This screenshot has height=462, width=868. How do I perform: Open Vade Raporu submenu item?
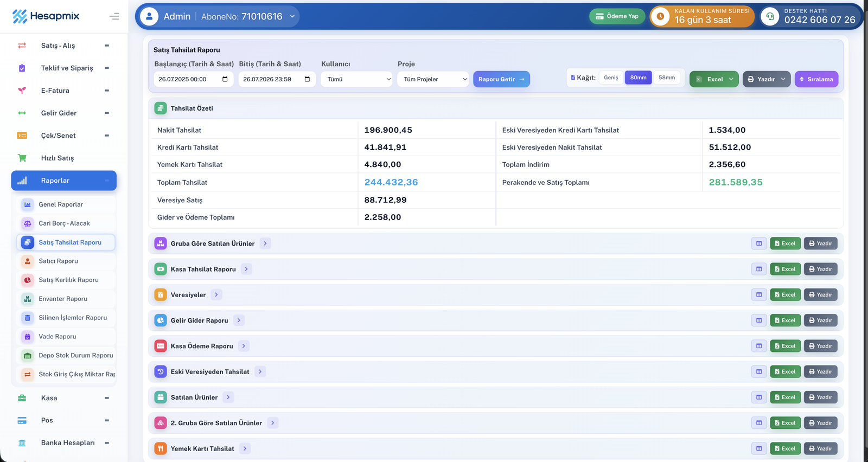pos(66,337)
